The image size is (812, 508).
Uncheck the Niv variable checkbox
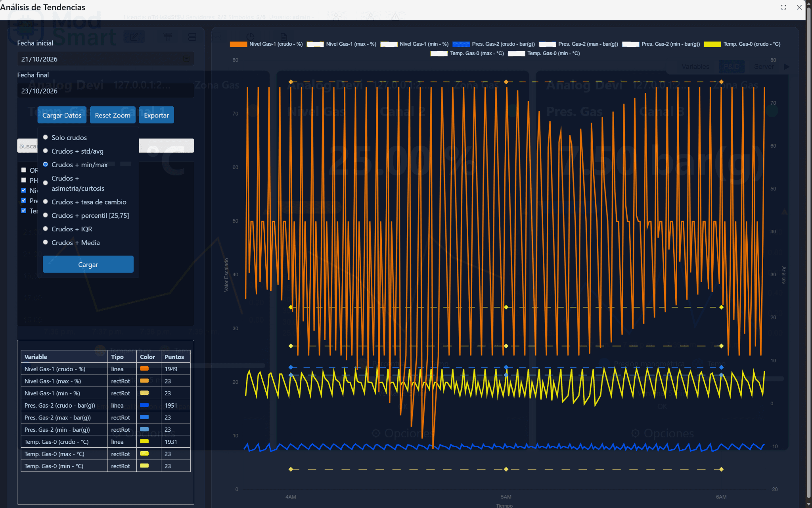point(24,190)
